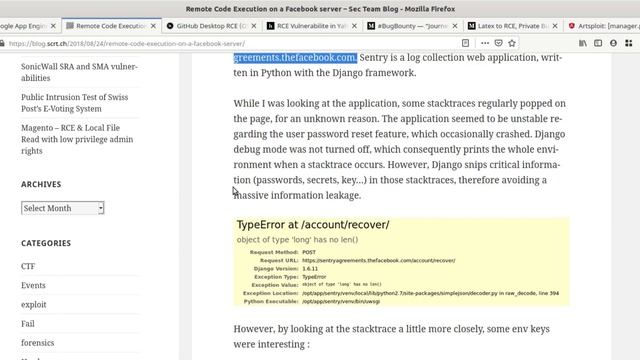Open extensions grid icon in toolbar
This screenshot has height=360, width=640.
[629, 43]
